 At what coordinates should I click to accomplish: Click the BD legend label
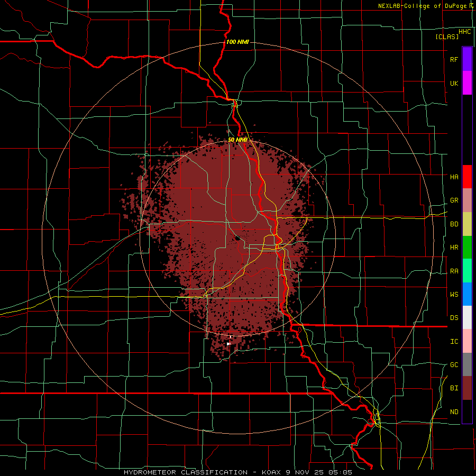[x=454, y=224]
